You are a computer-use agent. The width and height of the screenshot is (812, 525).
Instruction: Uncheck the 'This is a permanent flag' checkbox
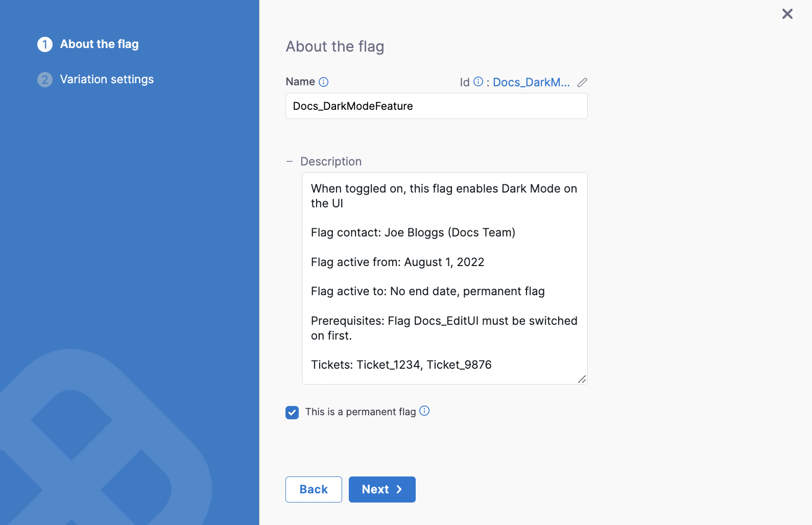(292, 412)
